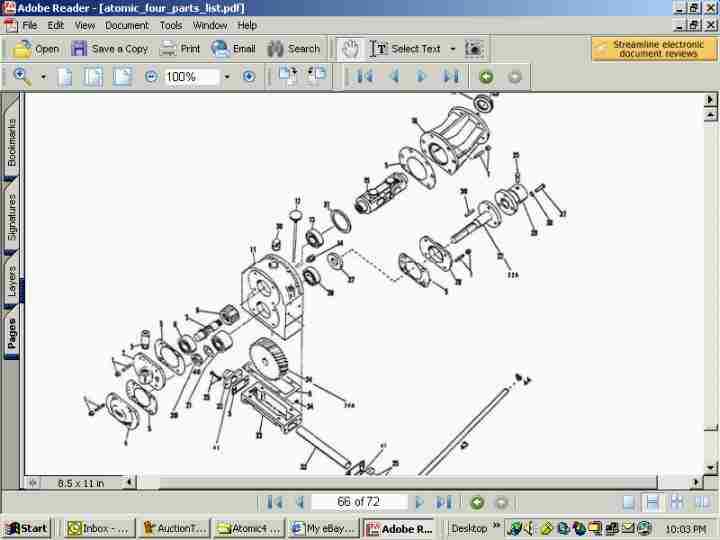
Task: Click Save a Copy button
Action: (110, 48)
